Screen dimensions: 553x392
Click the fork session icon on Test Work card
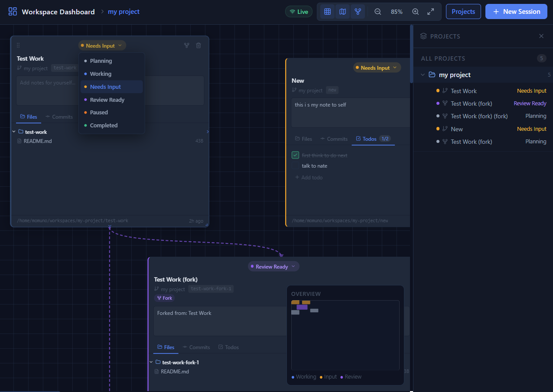click(187, 45)
